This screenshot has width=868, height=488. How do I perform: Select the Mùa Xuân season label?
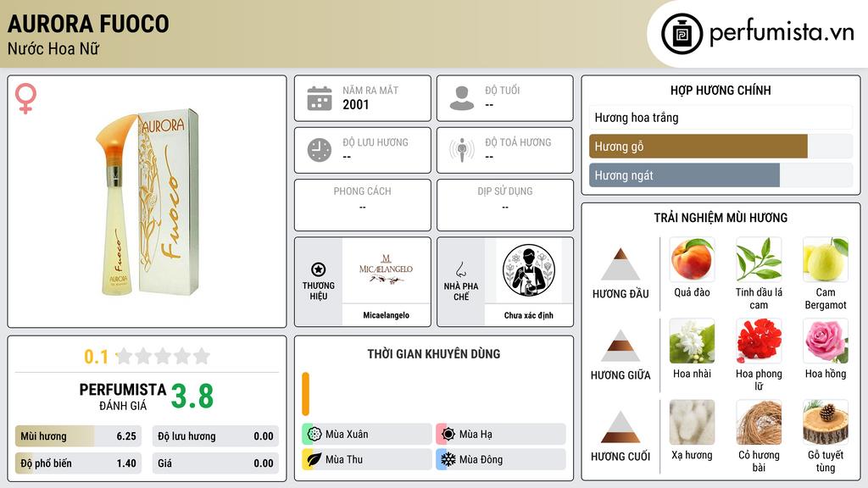coord(347,435)
